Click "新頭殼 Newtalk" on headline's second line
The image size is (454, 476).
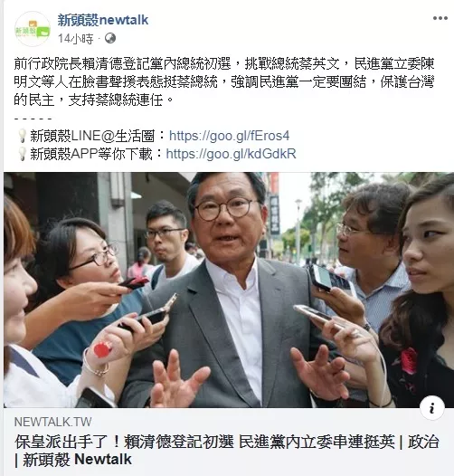(x=77, y=460)
